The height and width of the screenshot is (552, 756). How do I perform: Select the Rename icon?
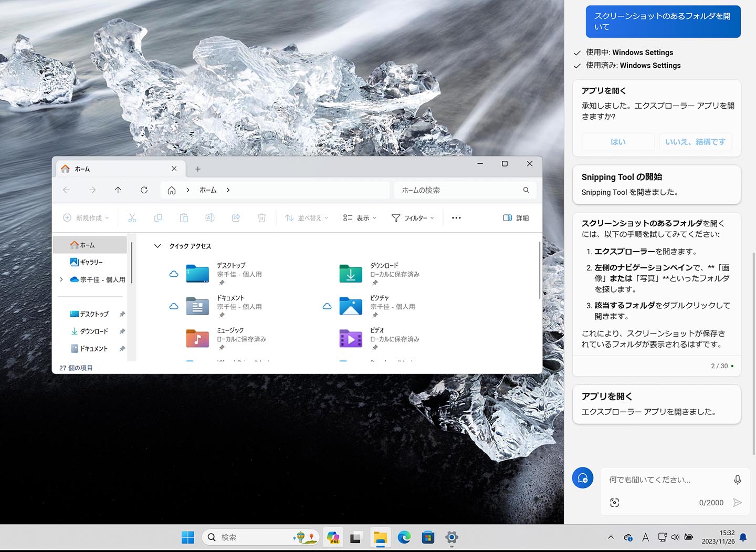click(210, 217)
